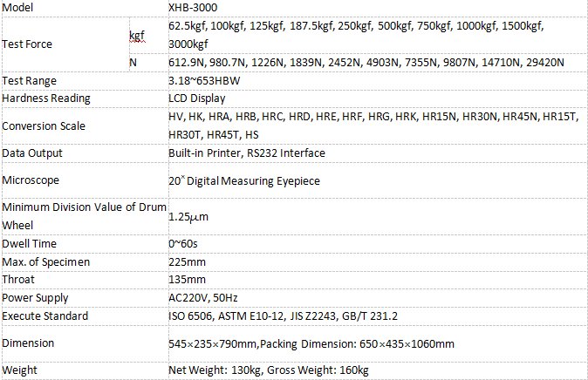Click the Conversion Scale label
Image resolution: width=588 pixels, height=380 pixels.
click(x=44, y=126)
